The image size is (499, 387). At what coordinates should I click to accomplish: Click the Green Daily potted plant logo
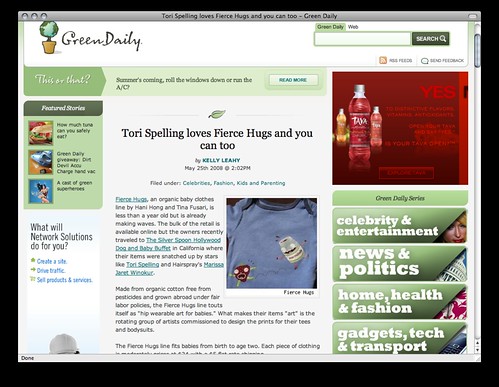coord(49,37)
